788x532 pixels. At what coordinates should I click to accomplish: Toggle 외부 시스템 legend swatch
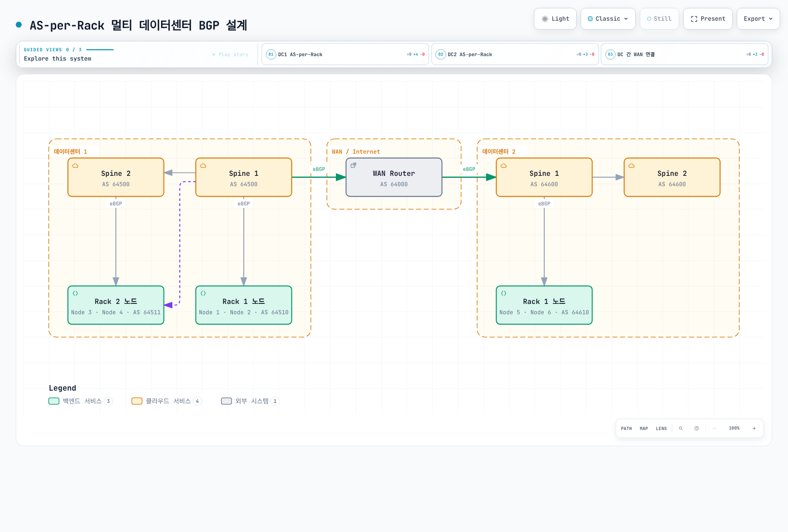coord(227,401)
